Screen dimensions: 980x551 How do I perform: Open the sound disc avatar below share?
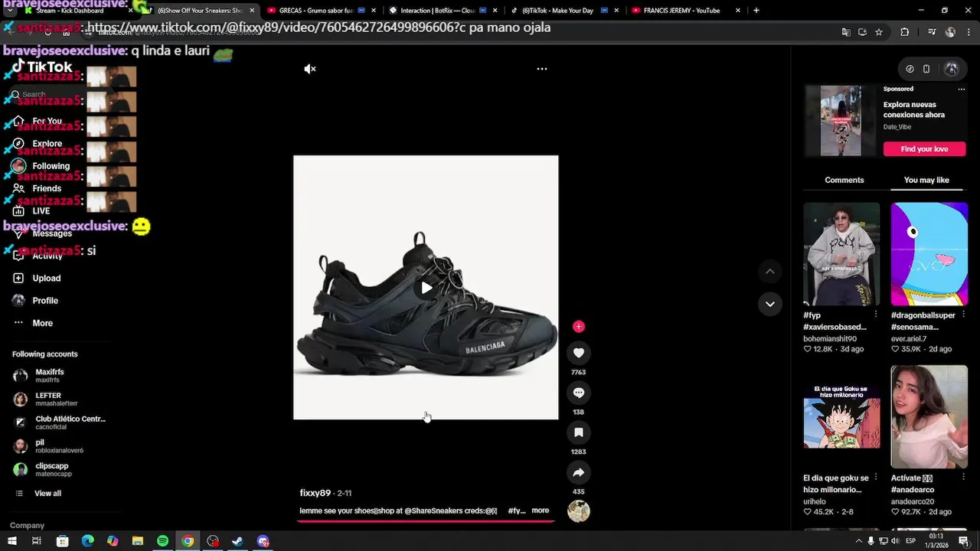[579, 511]
